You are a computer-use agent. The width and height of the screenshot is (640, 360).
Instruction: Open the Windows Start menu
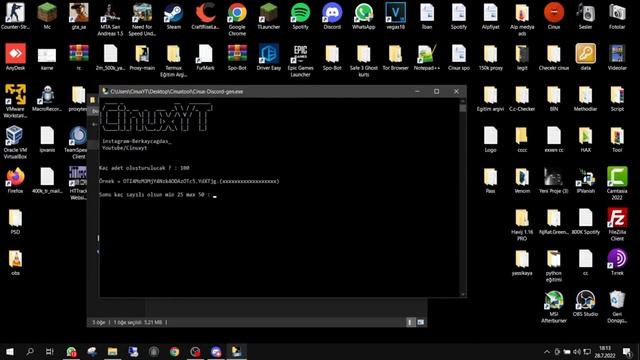click(x=10, y=351)
